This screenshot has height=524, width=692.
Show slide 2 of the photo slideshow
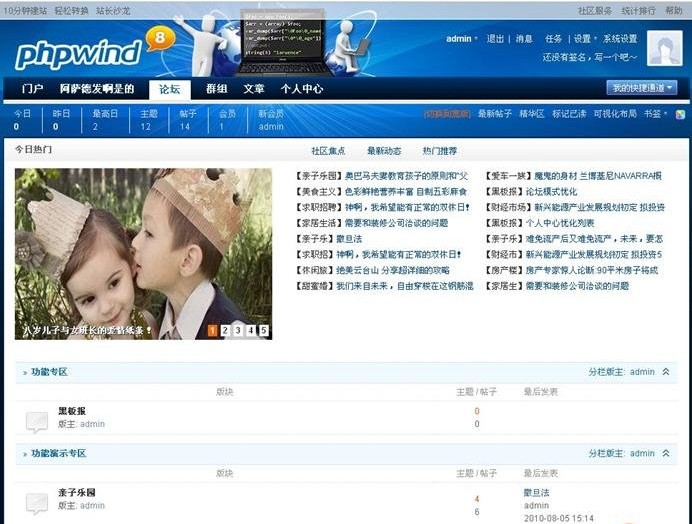point(225,330)
